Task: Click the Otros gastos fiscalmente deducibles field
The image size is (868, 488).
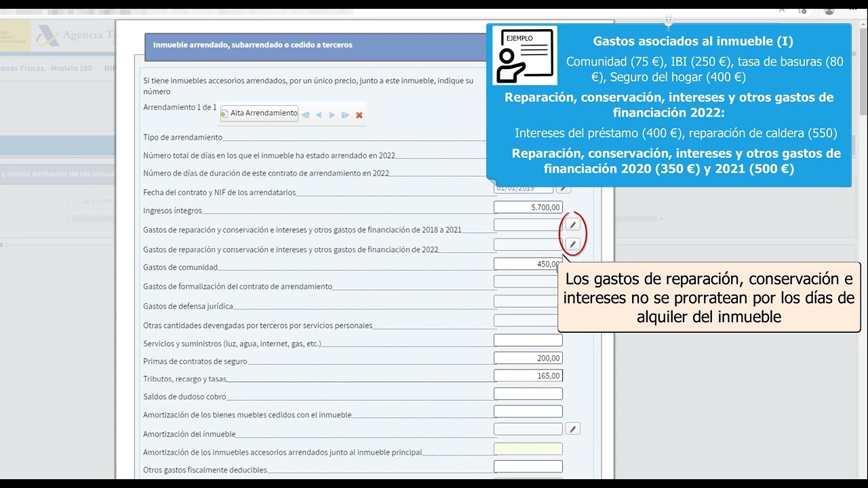Action: coord(528,466)
